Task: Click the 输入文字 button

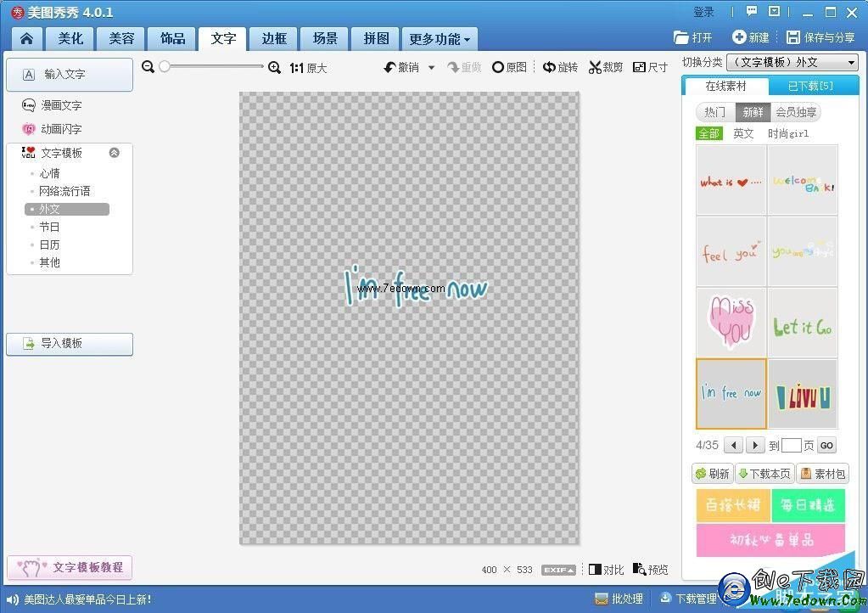Action: tap(70, 74)
